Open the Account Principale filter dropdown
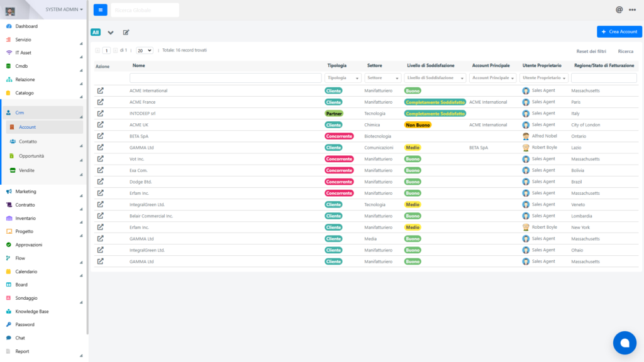 tap(492, 78)
